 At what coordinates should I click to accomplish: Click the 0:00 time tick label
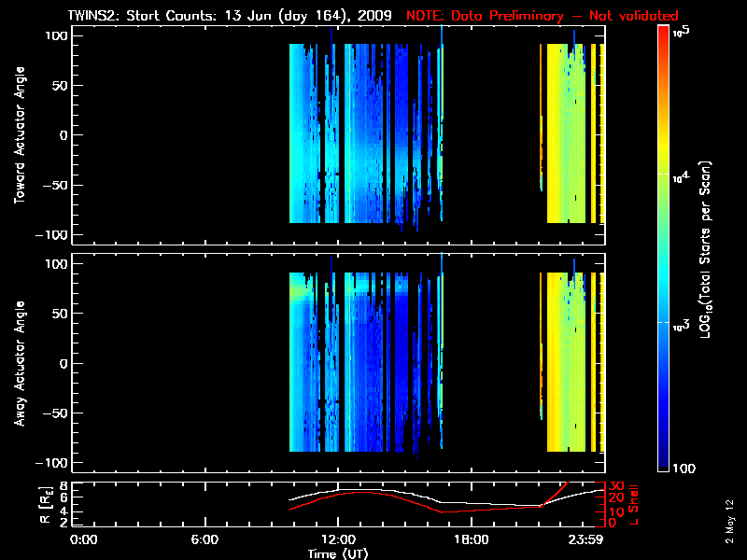84,539
